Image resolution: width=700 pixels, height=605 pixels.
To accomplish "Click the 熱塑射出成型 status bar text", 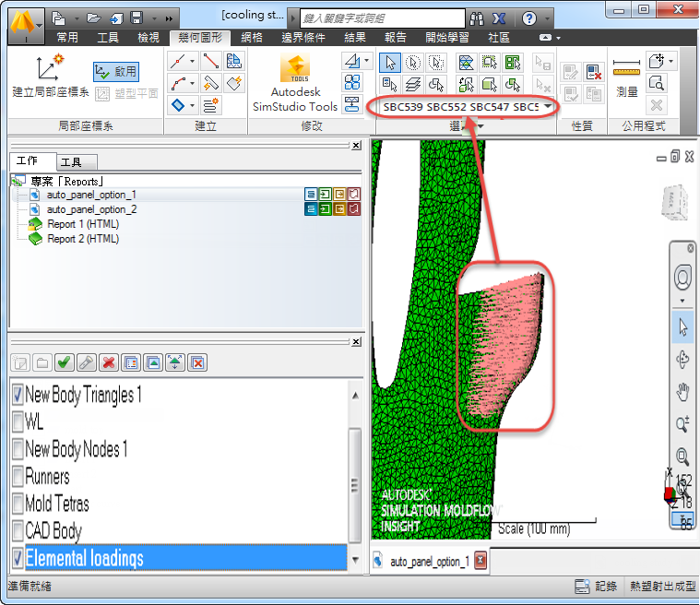I will (662, 586).
